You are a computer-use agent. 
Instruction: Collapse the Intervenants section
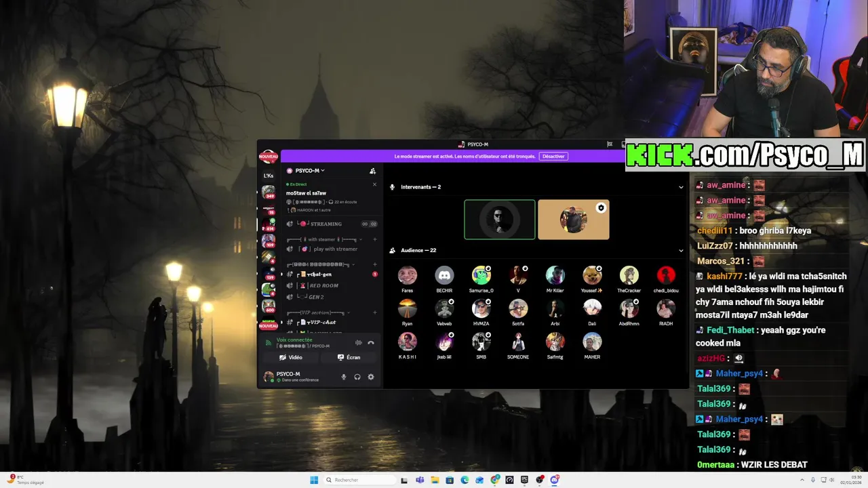coord(681,187)
